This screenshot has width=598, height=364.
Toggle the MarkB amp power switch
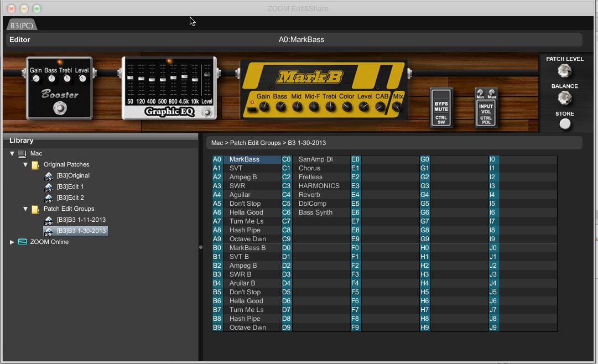252,109
